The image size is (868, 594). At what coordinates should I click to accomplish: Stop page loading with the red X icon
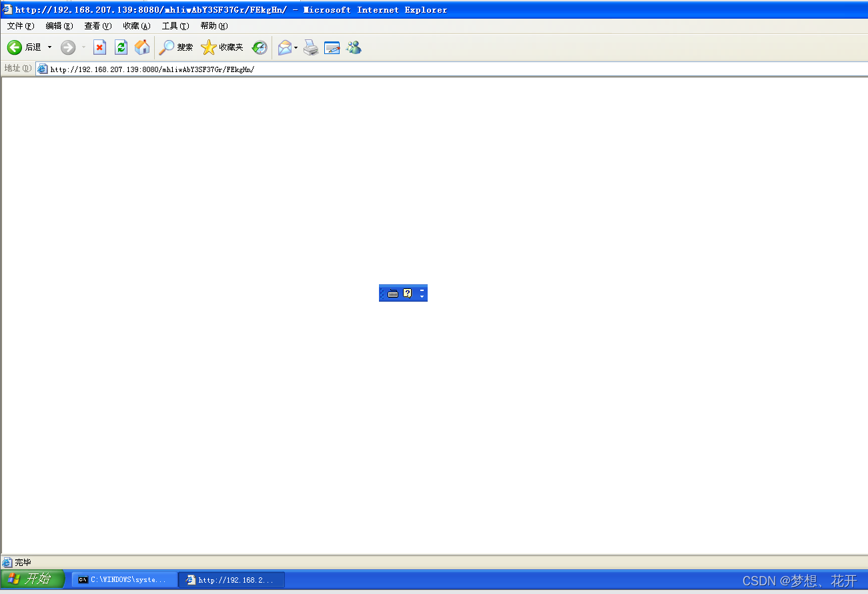[x=100, y=47]
